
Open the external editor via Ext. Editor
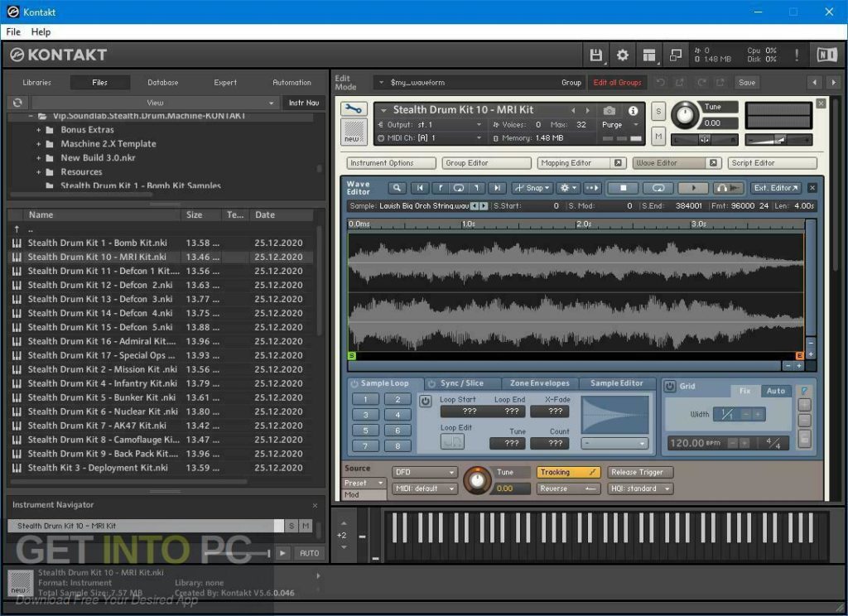click(776, 188)
